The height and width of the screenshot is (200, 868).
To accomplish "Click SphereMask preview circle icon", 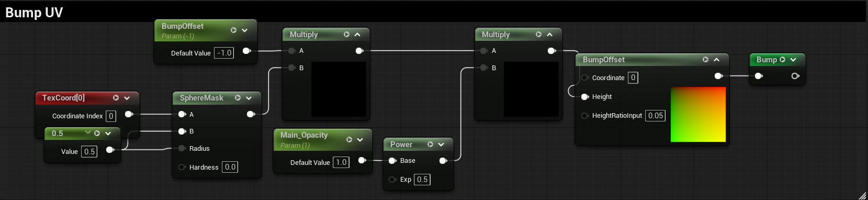I will [x=238, y=98].
